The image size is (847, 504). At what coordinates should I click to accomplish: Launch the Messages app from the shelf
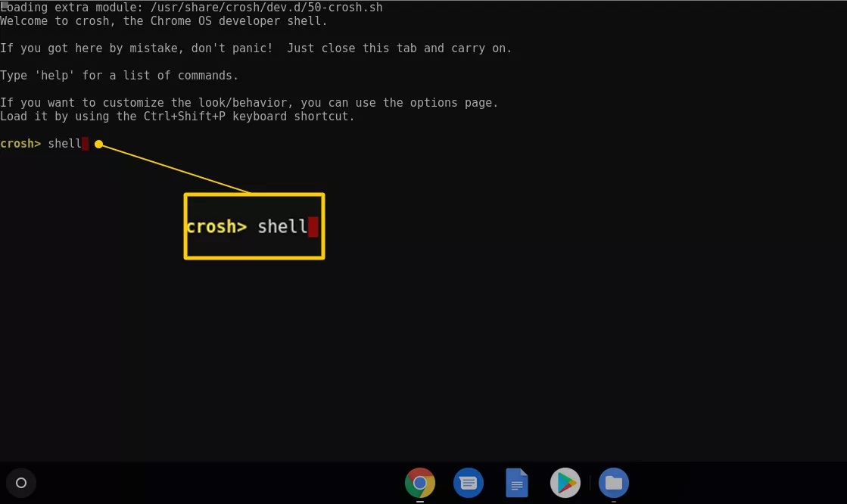(469, 483)
